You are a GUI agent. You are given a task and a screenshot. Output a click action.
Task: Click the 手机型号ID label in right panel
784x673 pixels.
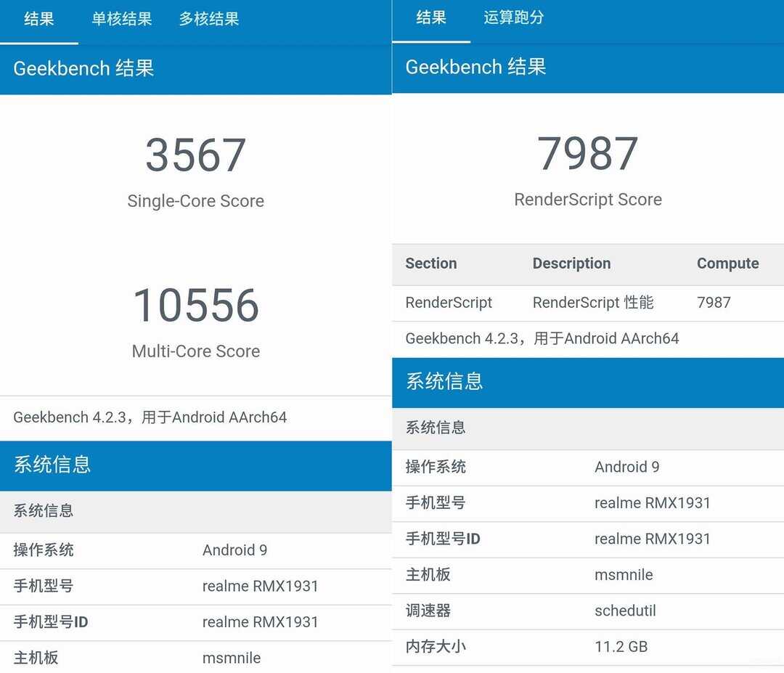443,539
